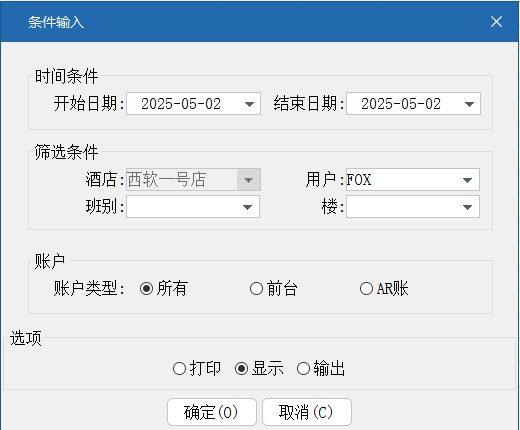Click the disabled 酒店 dropdown arrow
The height and width of the screenshot is (430, 520).
point(248,180)
